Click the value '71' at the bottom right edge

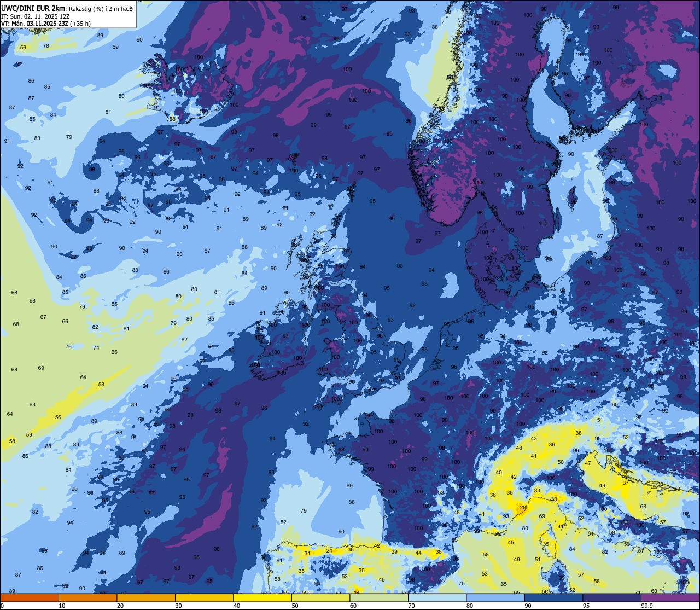(x=637, y=592)
